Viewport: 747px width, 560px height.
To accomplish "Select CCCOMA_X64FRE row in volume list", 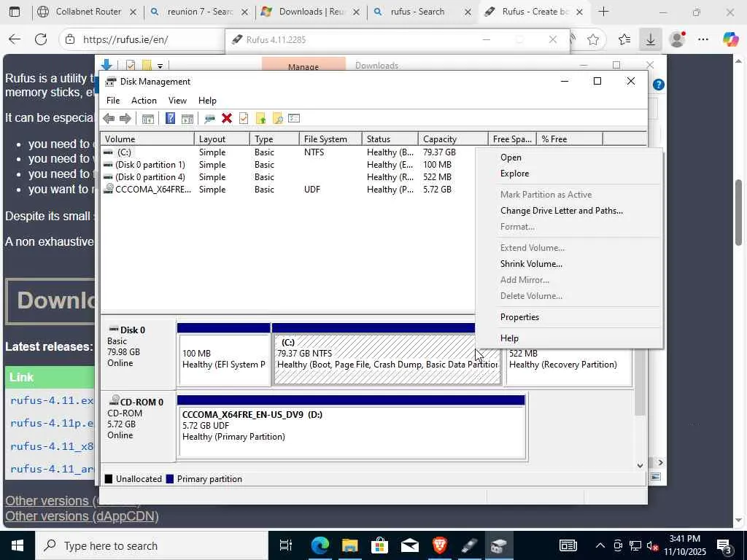I will [x=288, y=190].
